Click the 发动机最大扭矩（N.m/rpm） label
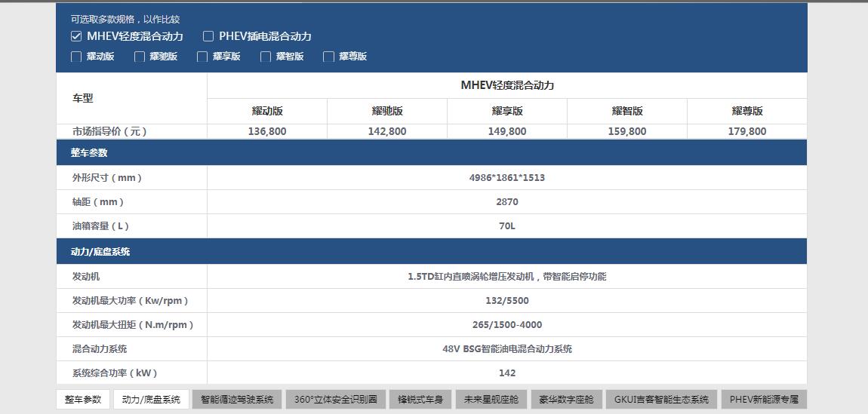868x414 pixels. pyautogui.click(x=133, y=325)
